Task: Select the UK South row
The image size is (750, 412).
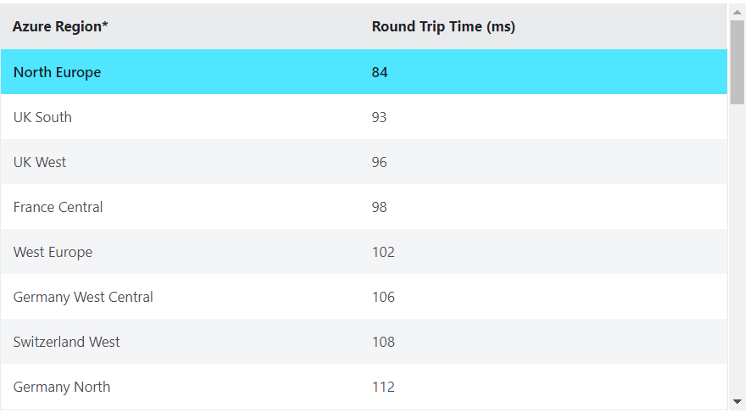Action: [x=364, y=117]
